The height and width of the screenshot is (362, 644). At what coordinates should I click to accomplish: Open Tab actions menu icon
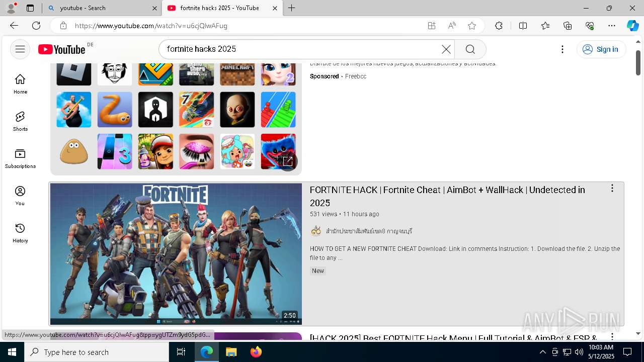coord(30,8)
